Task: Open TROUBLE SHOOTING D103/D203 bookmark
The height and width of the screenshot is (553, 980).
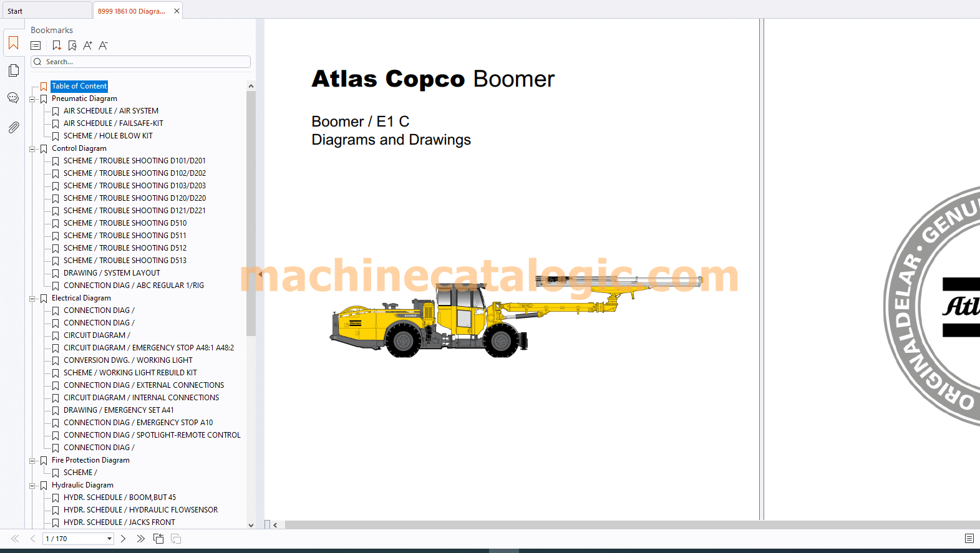Action: pyautogui.click(x=135, y=186)
